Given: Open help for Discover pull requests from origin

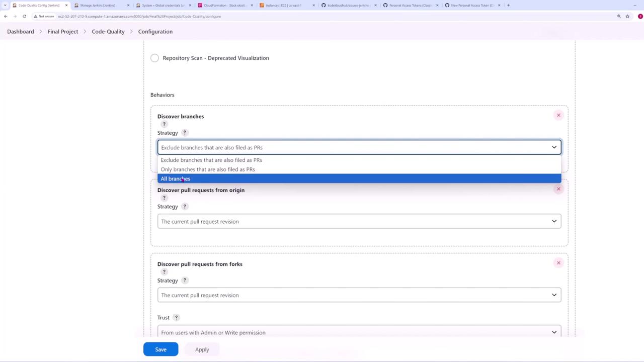Looking at the screenshot, I should (164, 198).
